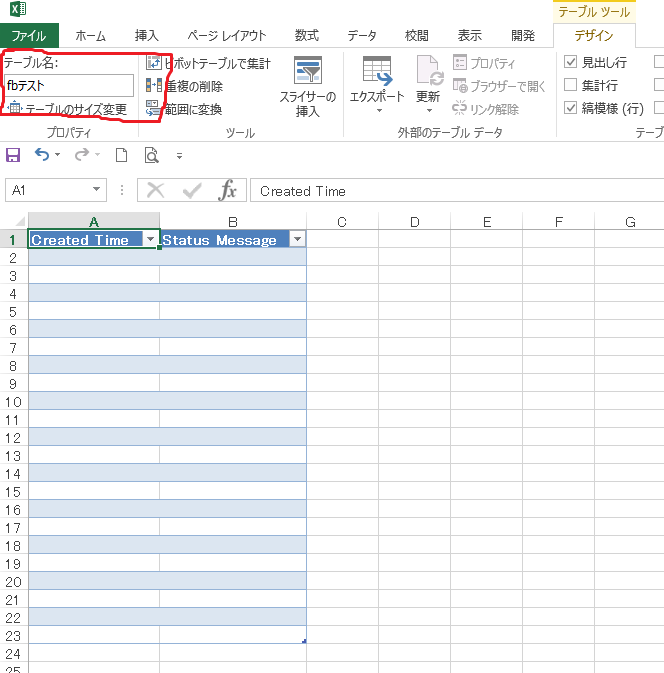Click the Excel application icon
This screenshot has height=673, width=664.
tap(18, 9)
